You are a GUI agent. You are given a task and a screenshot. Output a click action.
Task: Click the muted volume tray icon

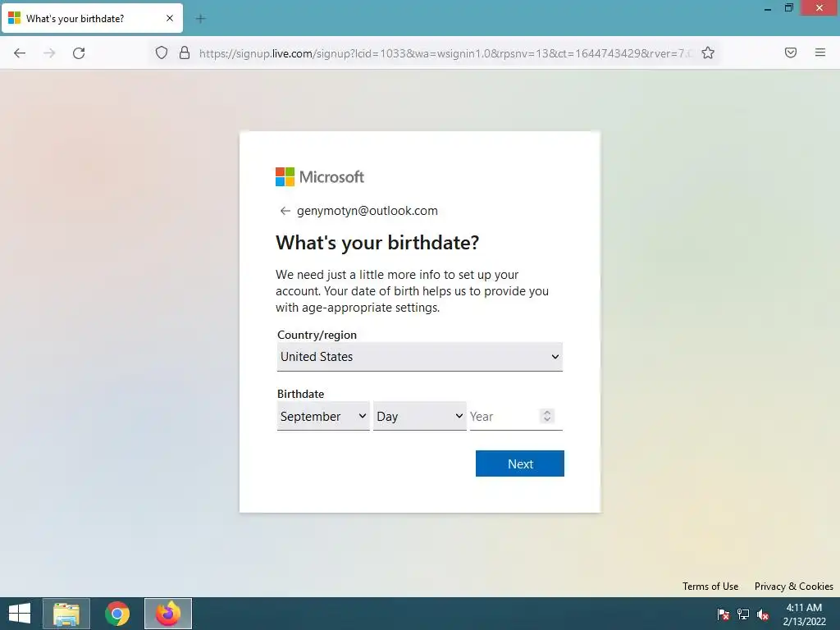tap(763, 614)
